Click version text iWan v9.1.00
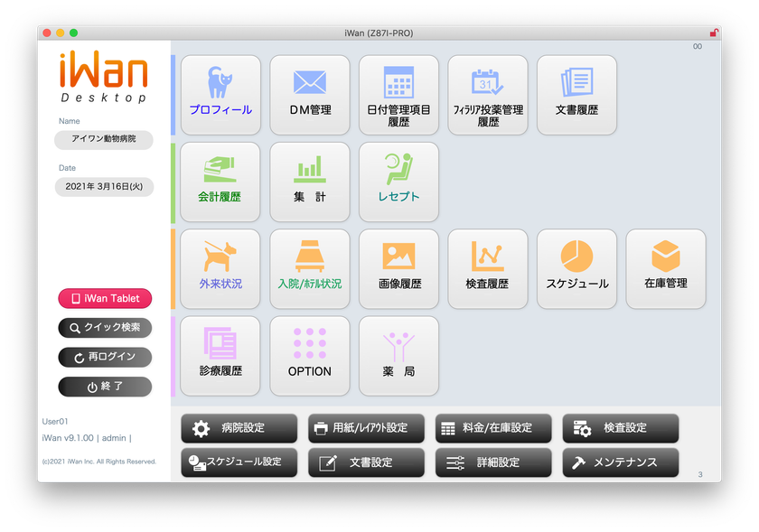Viewport: 759px width, 532px height. pos(68,438)
